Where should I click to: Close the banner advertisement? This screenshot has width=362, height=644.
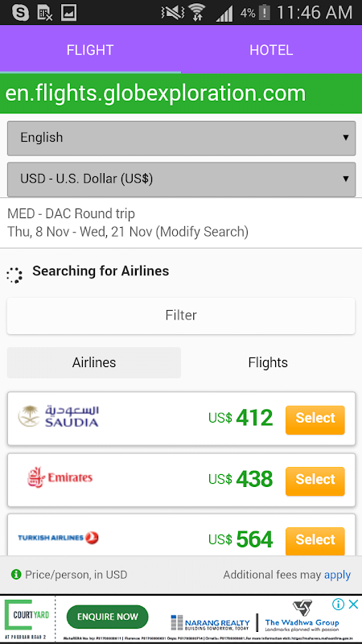[353, 604]
